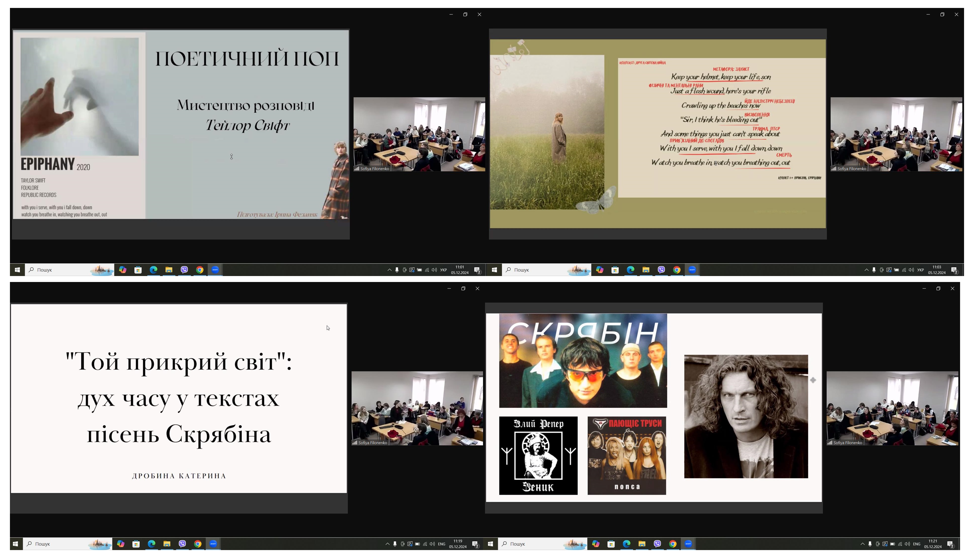Viewport: 972px width, 560px height.
Task: Open notification center in the 11:01 taskbar
Action: 477,270
